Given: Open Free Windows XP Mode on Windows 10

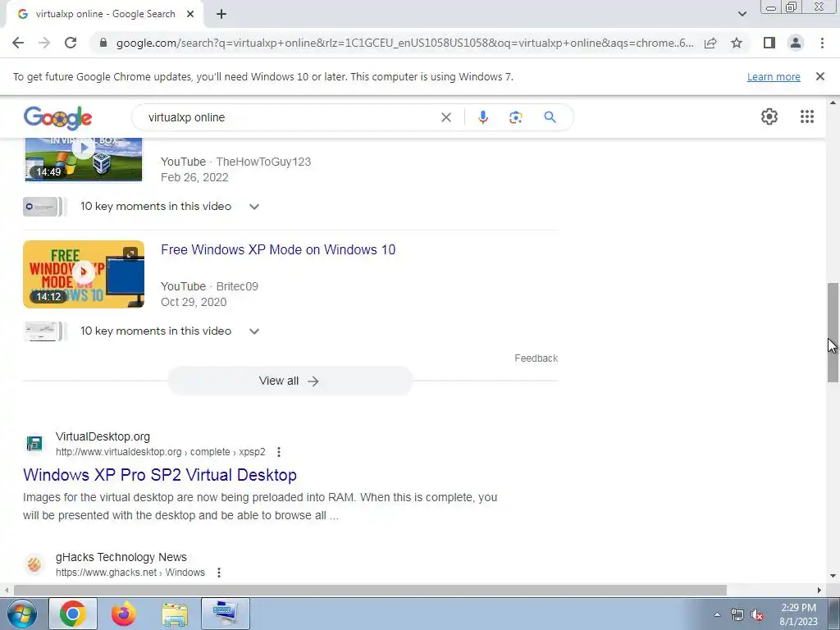Looking at the screenshot, I should coord(278,249).
